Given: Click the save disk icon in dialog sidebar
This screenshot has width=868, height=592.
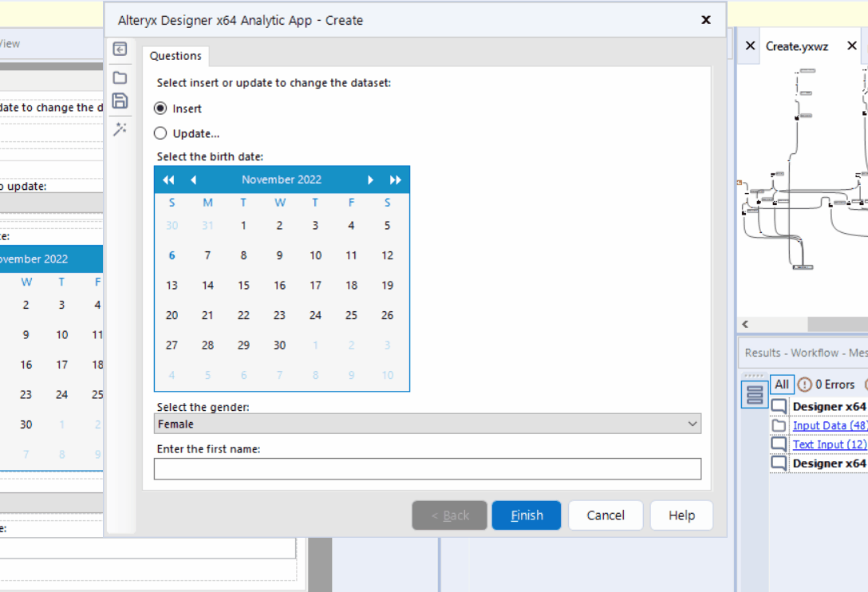Looking at the screenshot, I should [120, 101].
